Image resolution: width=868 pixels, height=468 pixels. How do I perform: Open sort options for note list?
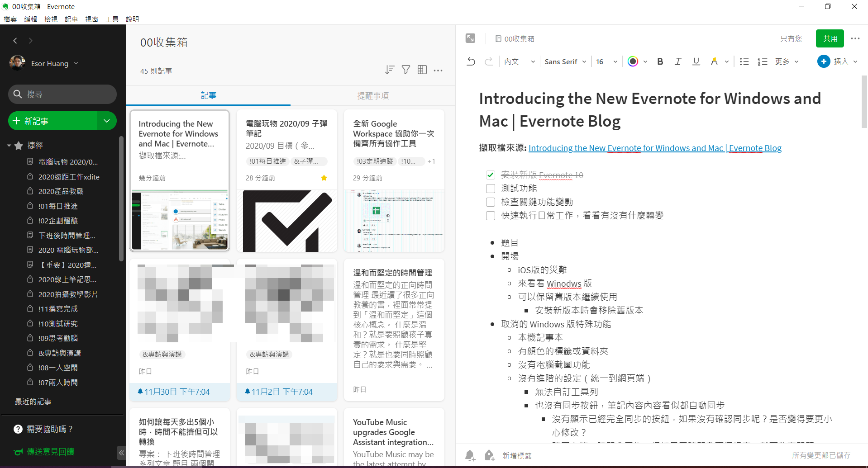point(390,70)
